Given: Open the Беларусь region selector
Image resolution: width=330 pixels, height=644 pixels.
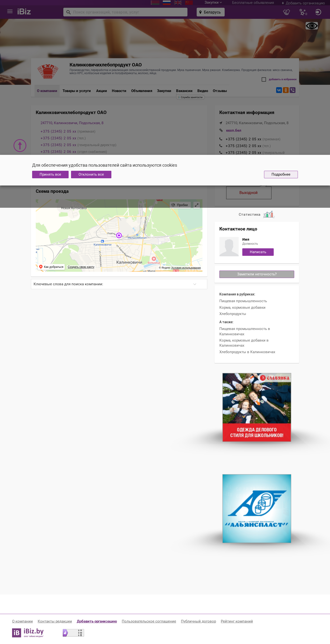Looking at the screenshot, I should point(210,12).
